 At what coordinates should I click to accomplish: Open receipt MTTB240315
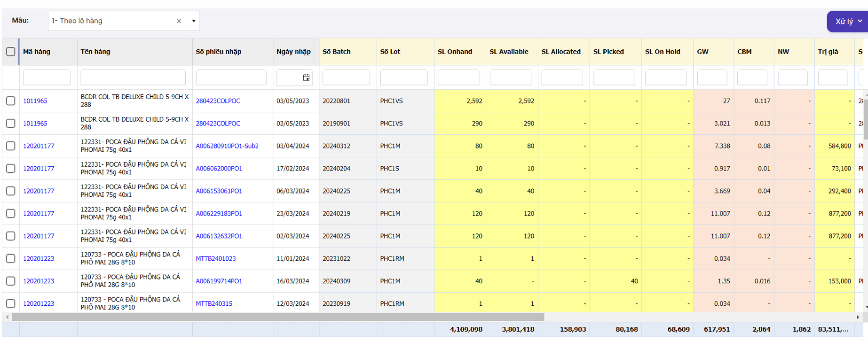point(214,304)
